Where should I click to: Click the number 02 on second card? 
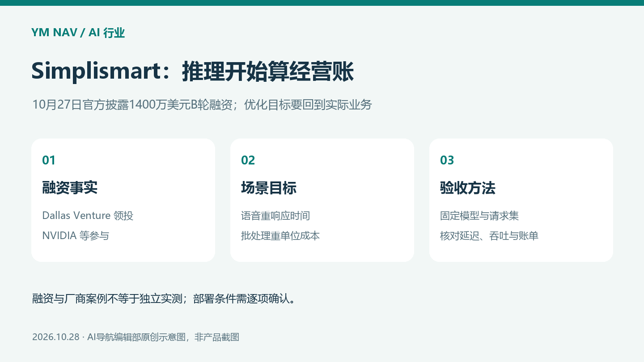coord(248,160)
